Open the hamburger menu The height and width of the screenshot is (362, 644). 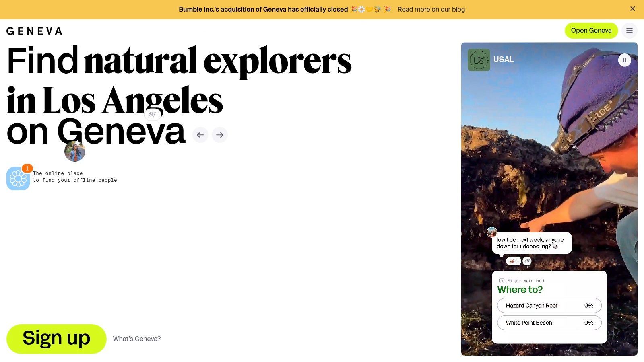tap(630, 31)
